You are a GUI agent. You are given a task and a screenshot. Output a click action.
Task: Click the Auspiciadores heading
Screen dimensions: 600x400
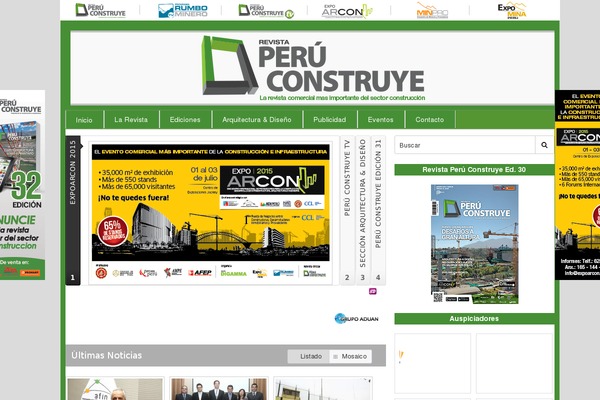[x=474, y=318]
